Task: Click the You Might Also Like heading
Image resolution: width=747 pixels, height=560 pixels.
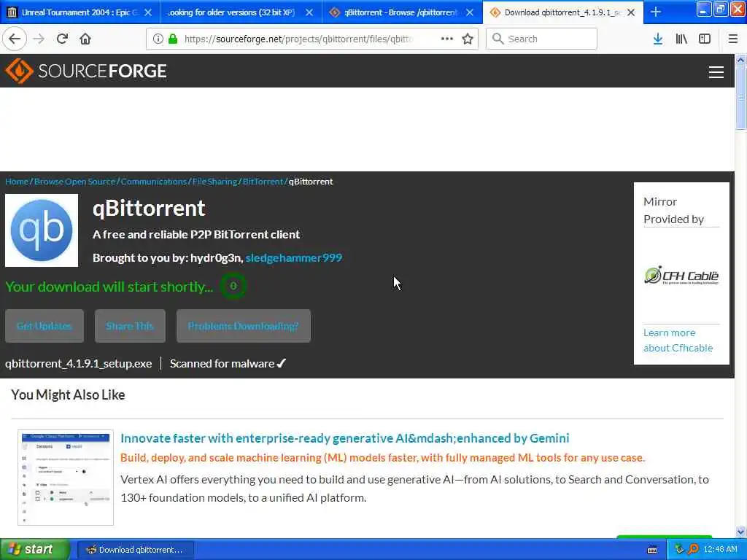Action: (x=68, y=394)
